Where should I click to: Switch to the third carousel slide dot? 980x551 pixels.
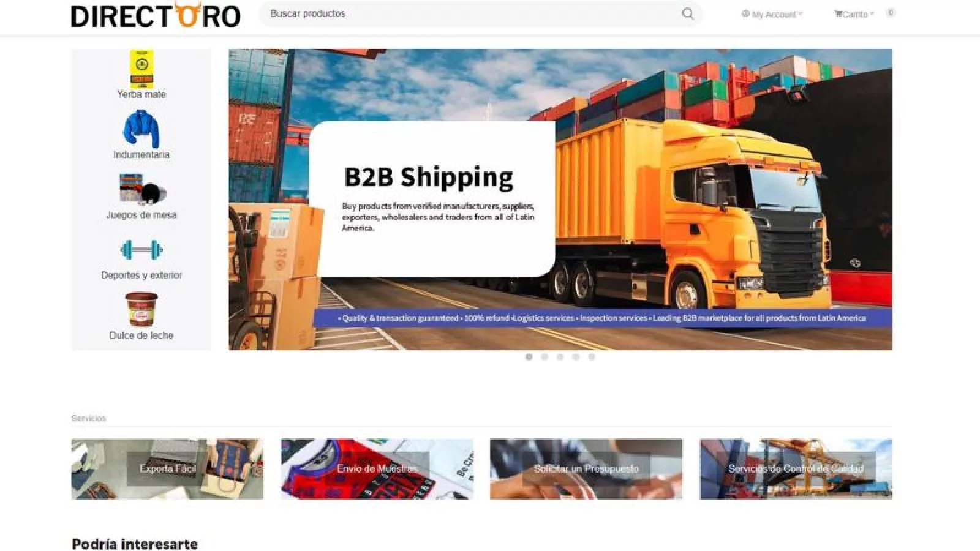[560, 357]
